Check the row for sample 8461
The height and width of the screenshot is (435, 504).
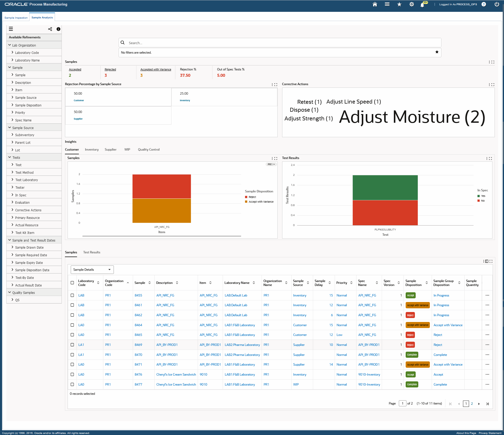tap(72, 305)
